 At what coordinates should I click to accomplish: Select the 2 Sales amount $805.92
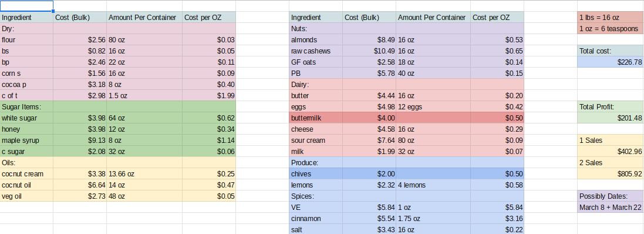611,174
